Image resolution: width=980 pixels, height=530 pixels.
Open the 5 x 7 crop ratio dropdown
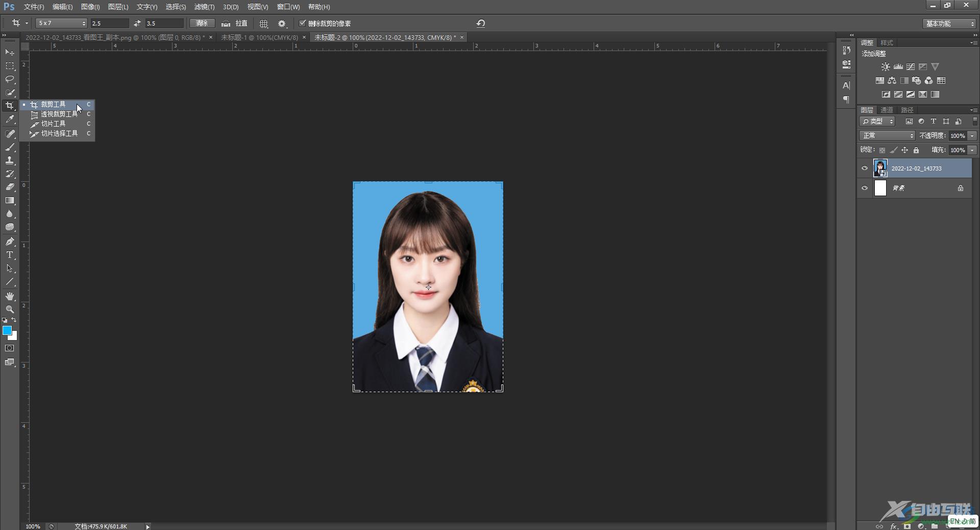click(x=62, y=23)
